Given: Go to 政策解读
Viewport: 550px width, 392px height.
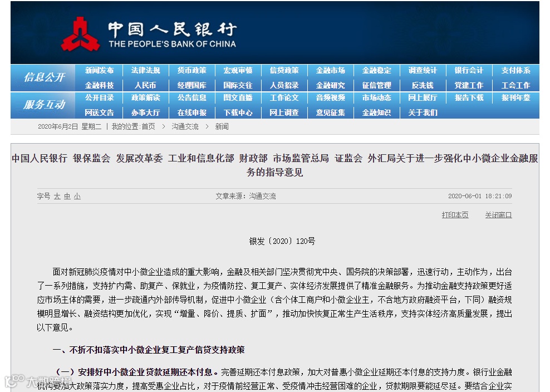Looking at the screenshot, I should pyautogui.click(x=145, y=97).
